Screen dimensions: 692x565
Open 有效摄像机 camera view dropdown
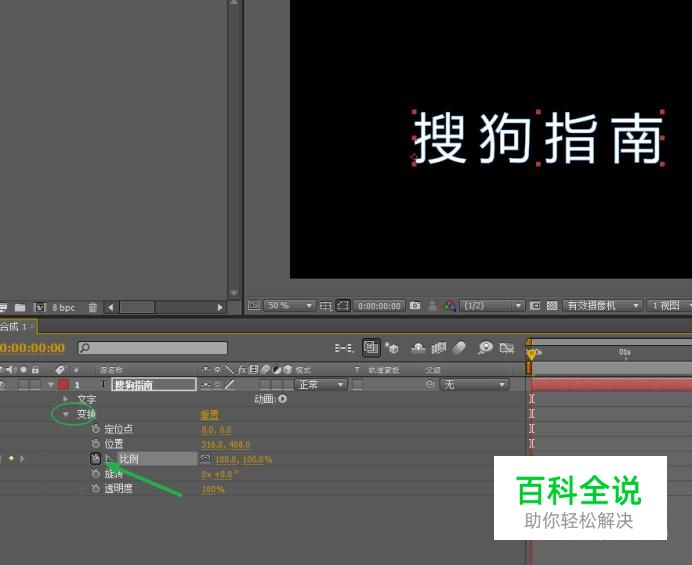pyautogui.click(x=602, y=305)
